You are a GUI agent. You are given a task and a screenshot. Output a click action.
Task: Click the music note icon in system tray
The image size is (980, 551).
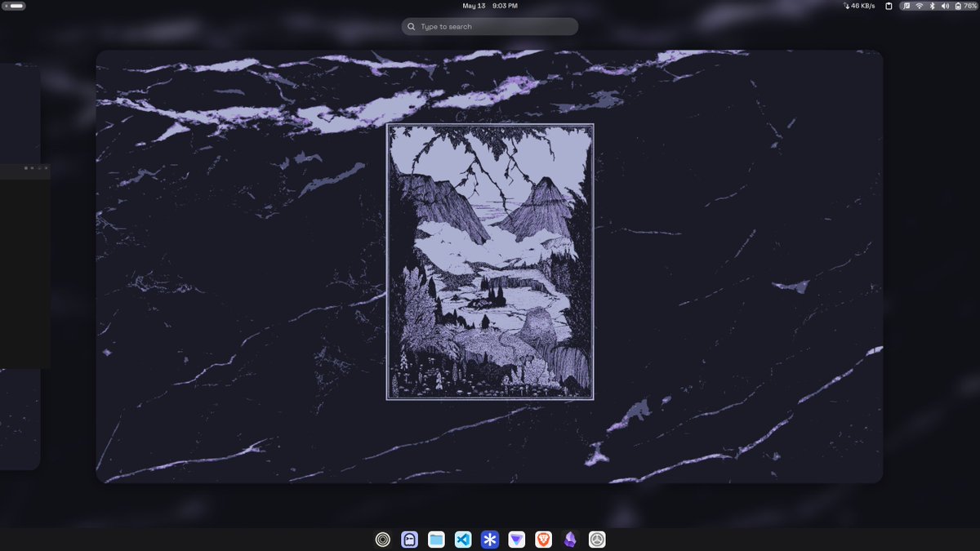[906, 6]
